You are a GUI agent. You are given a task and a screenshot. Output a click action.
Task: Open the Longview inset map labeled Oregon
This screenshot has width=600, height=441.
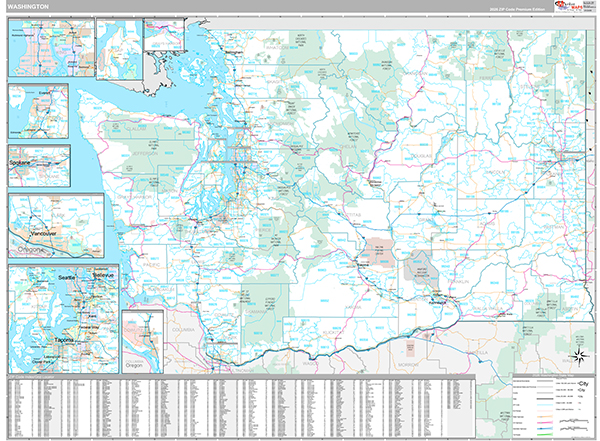click(x=143, y=341)
